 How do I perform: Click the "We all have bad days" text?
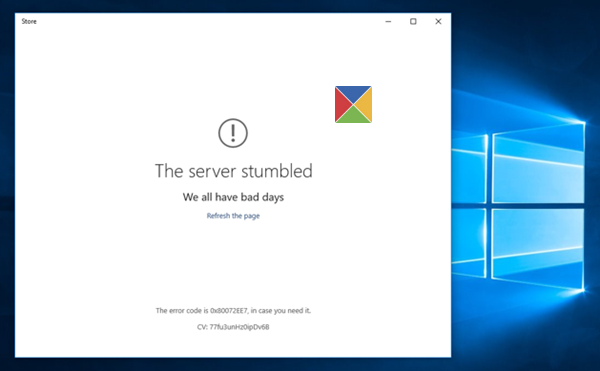(233, 197)
